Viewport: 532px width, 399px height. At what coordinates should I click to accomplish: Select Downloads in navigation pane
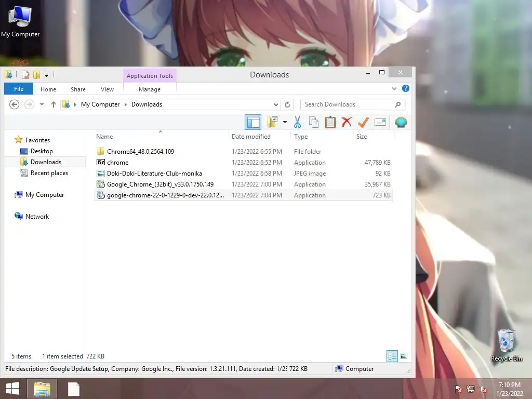46,162
